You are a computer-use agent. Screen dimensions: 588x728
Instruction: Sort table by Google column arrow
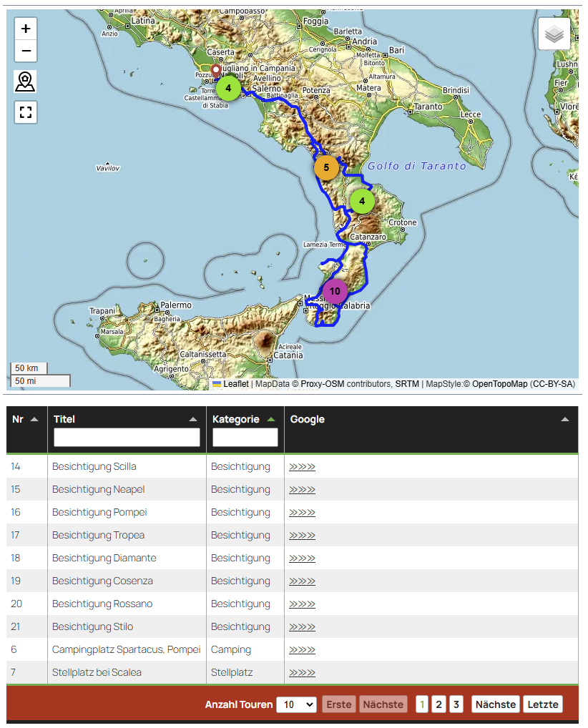tap(565, 419)
